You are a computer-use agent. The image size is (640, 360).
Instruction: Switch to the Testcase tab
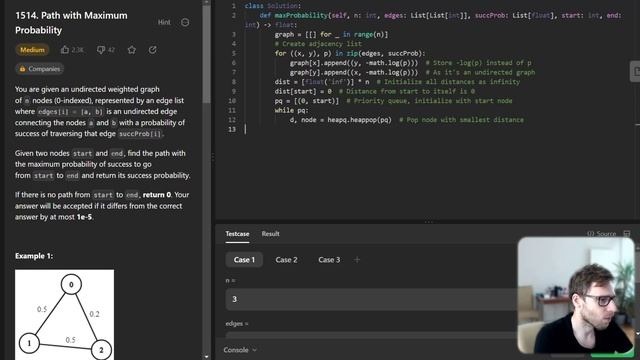237,234
